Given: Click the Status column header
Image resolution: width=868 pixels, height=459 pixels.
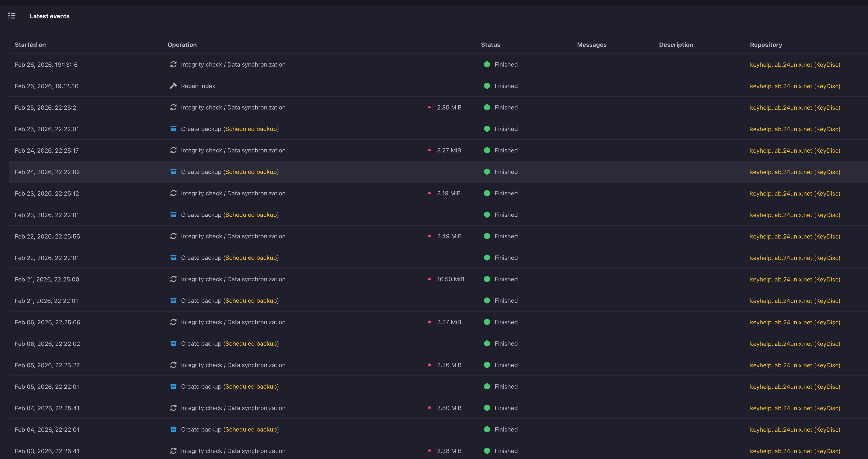Looking at the screenshot, I should (490, 44).
